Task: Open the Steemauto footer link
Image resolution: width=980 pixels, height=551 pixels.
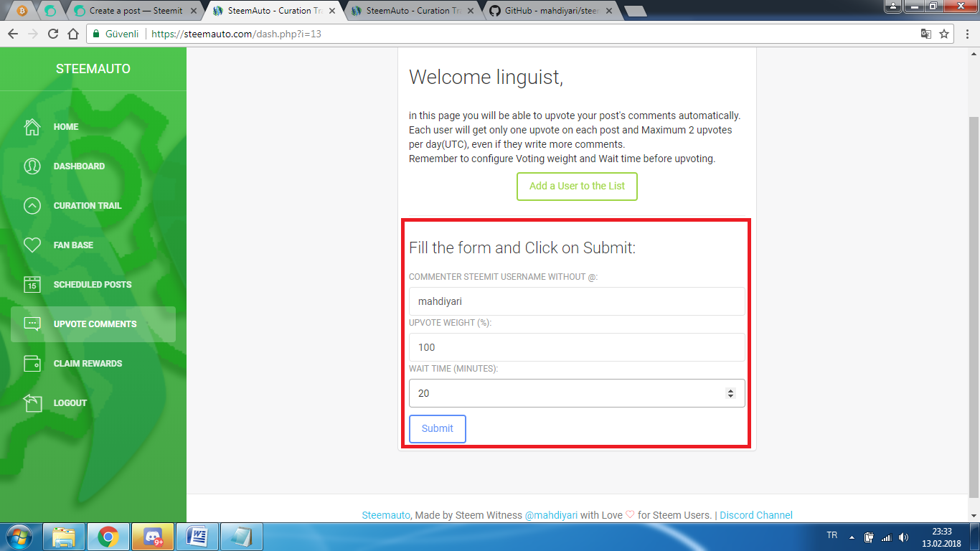Action: [386, 515]
